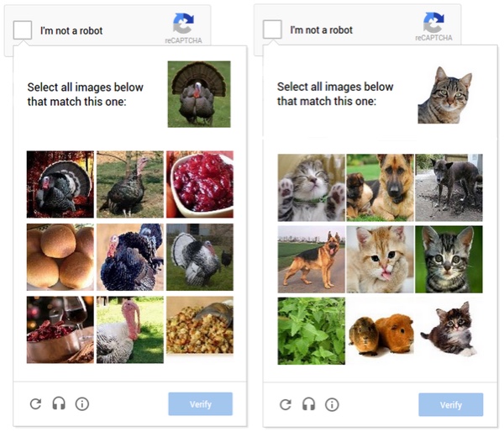Select sleeping kitten with raised paws

[312, 187]
